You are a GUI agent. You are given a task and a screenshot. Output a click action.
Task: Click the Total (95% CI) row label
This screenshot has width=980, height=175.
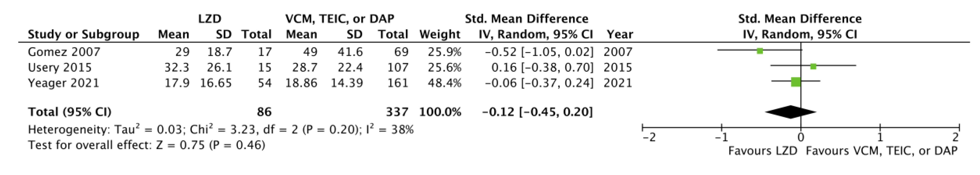coord(70,112)
